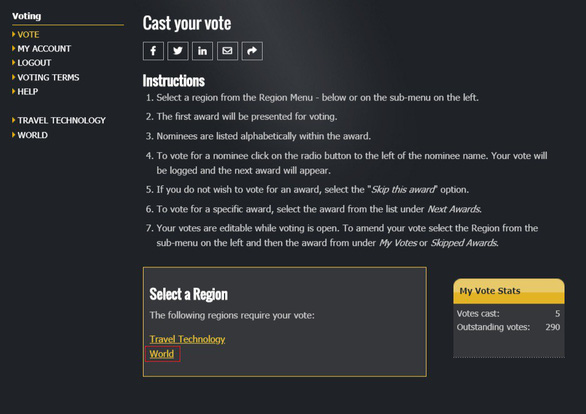The width and height of the screenshot is (586, 414).
Task: Share via the LinkedIn icon
Action: [203, 51]
